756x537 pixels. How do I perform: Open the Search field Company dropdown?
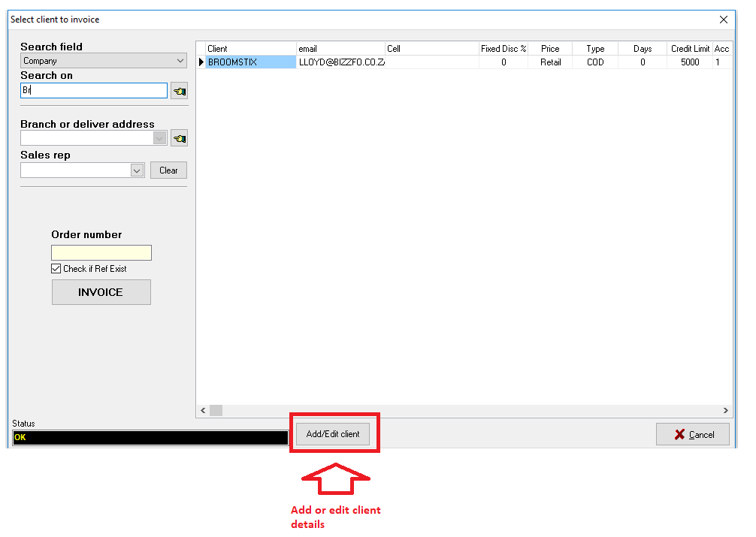coord(104,61)
